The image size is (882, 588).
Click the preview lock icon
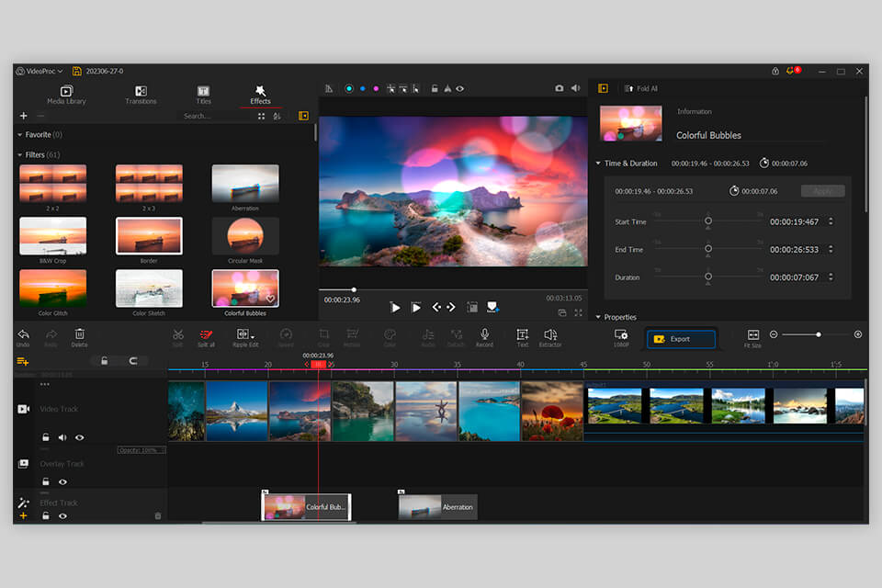pyautogui.click(x=435, y=88)
